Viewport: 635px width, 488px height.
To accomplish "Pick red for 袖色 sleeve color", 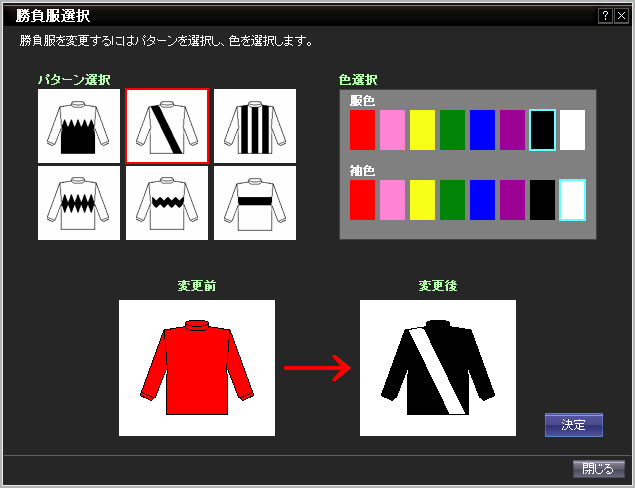I will pyautogui.click(x=362, y=200).
